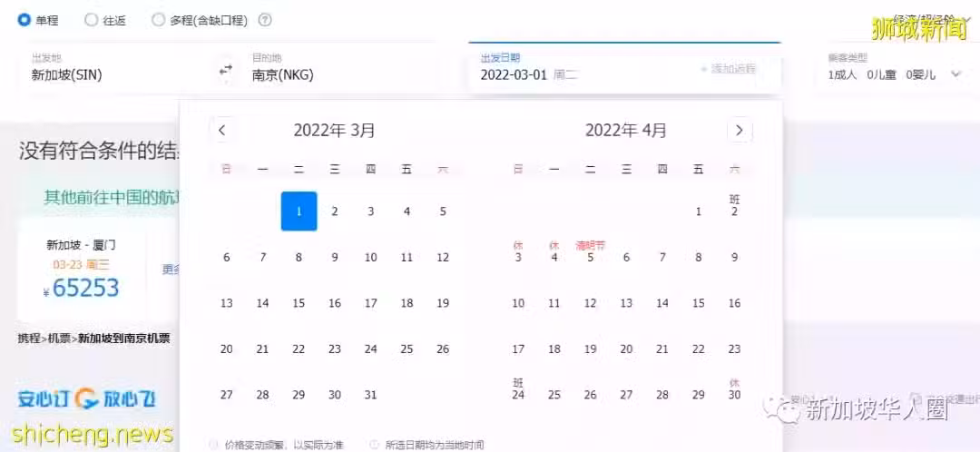980x452 pixels.
Task: Pick March 15 in the calendar
Action: [x=299, y=303]
